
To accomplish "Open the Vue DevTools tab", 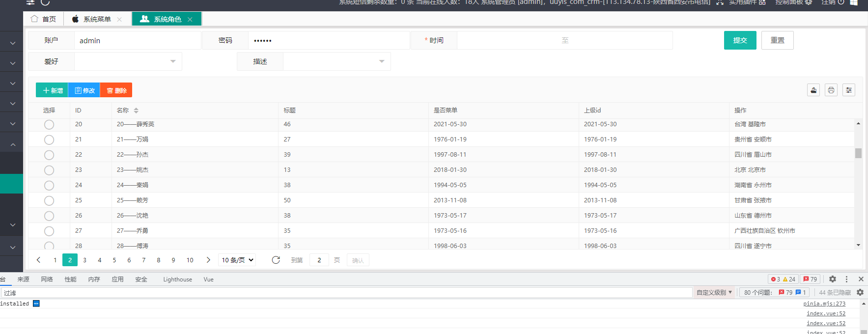I will 209,279.
